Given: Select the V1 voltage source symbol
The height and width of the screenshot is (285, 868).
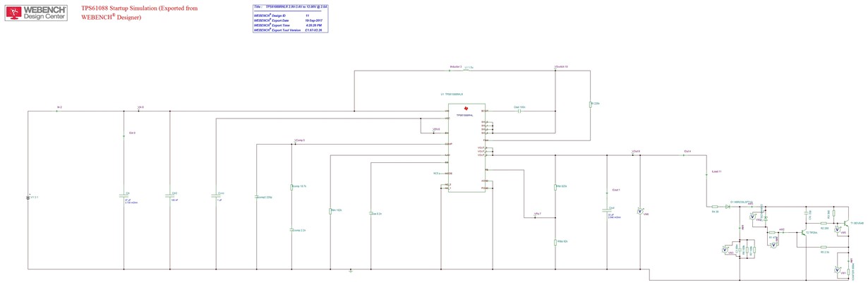Looking at the screenshot, I should (x=28, y=197).
